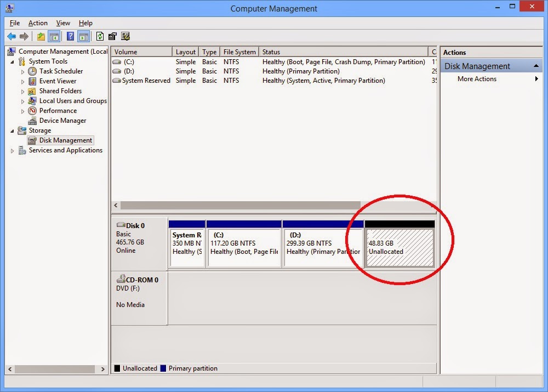Click the Refresh toolbar icon
548x392 pixels.
(x=100, y=36)
